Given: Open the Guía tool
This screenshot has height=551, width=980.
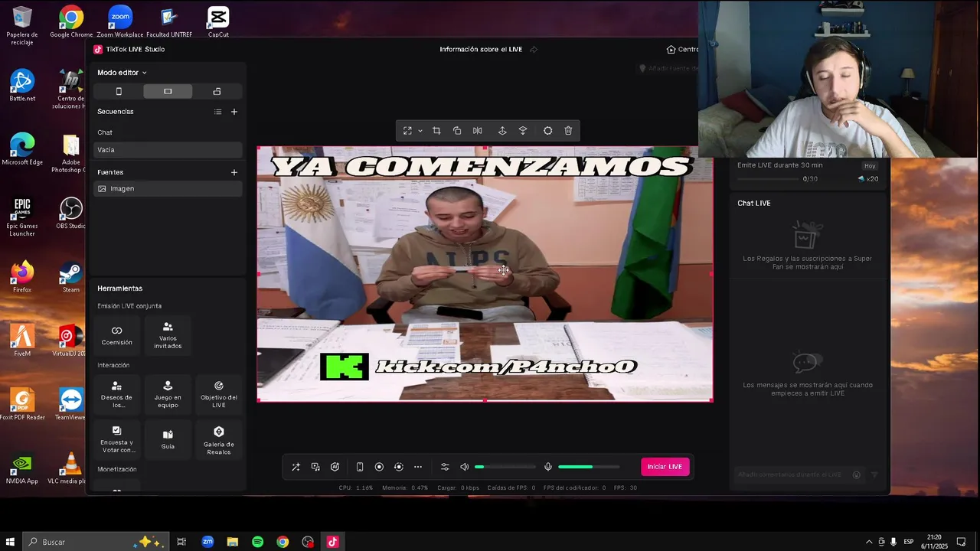Looking at the screenshot, I should click(168, 440).
